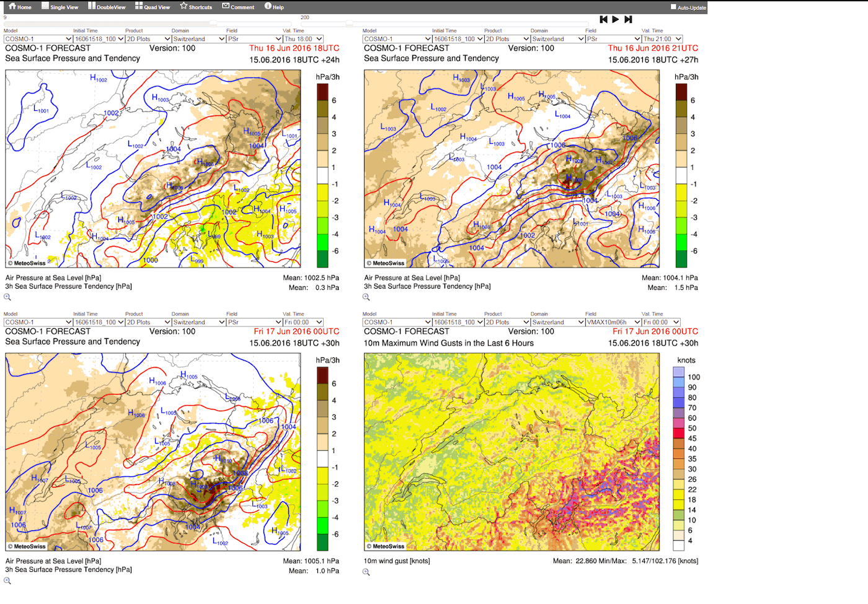Open the VMAX10m06h field dropdown

pyautogui.click(x=613, y=322)
